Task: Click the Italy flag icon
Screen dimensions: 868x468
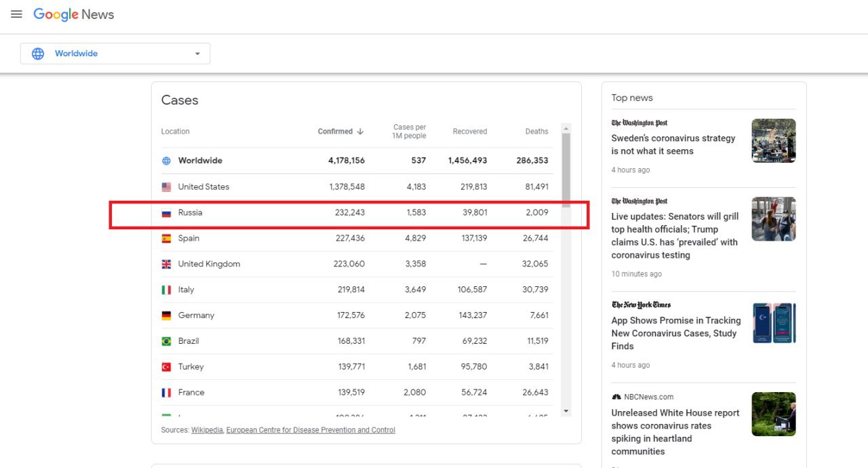Action: (166, 290)
